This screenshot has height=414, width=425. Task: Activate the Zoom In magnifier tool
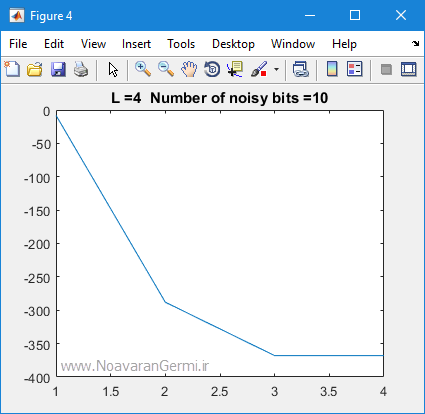(x=143, y=70)
